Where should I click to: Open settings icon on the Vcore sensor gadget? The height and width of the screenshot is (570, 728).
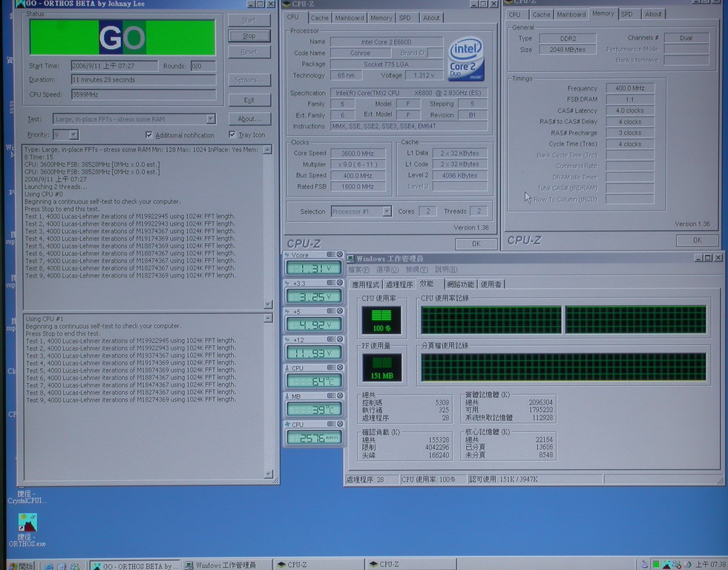tap(330, 255)
